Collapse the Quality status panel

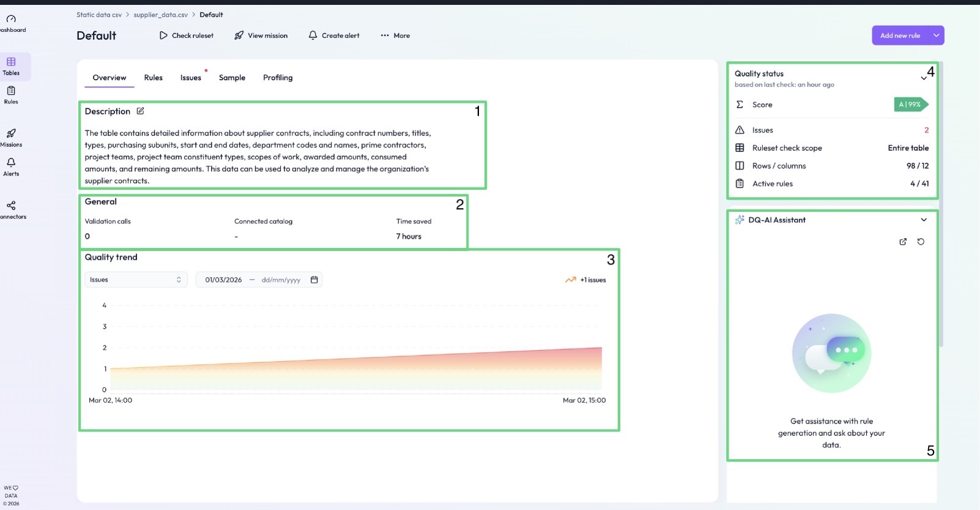923,78
